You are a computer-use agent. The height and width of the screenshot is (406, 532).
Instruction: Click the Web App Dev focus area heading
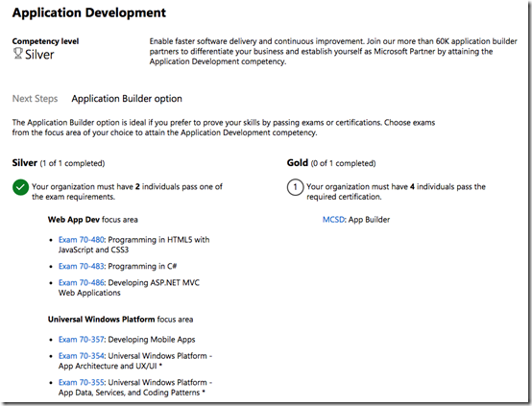coord(92,220)
